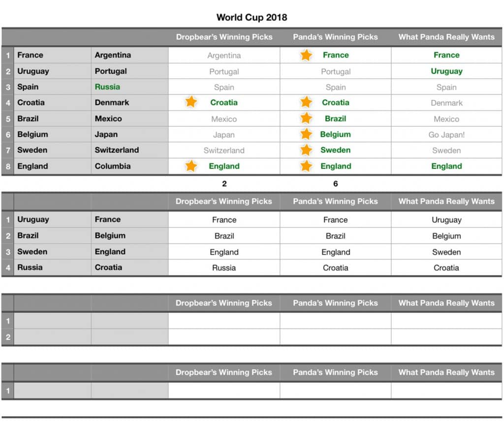Click the star beside Dropbear's England pick
The width and height of the screenshot is (504, 424).
(x=191, y=166)
